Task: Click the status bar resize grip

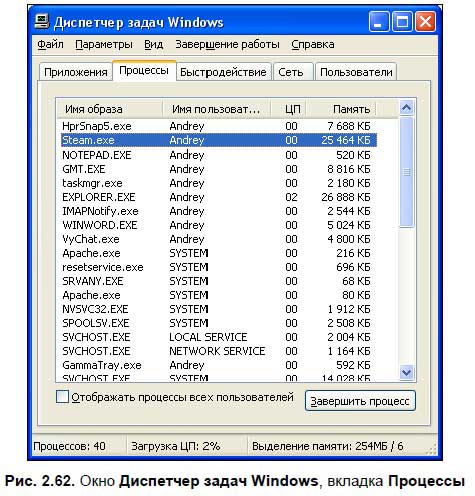Action: click(432, 449)
